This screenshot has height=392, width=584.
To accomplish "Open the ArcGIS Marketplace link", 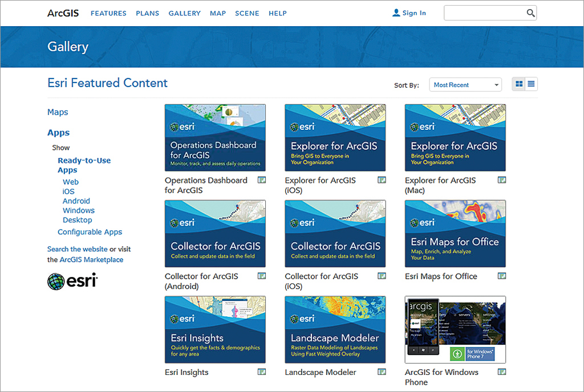I will [x=91, y=260].
